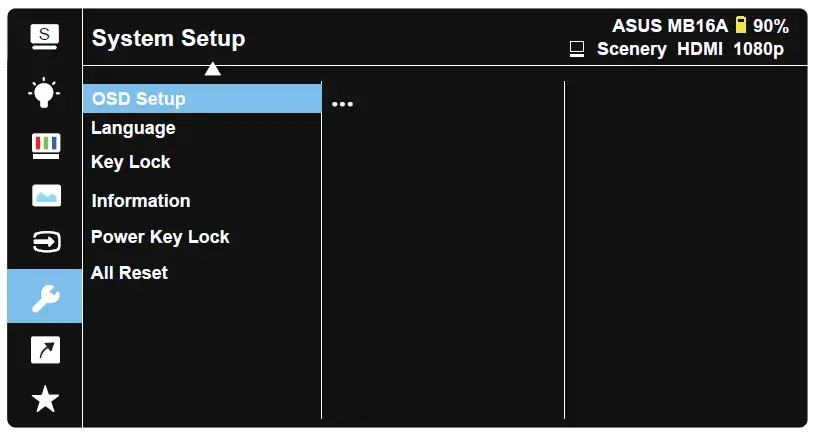
Task: Select the Image settings icon
Action: point(46,195)
